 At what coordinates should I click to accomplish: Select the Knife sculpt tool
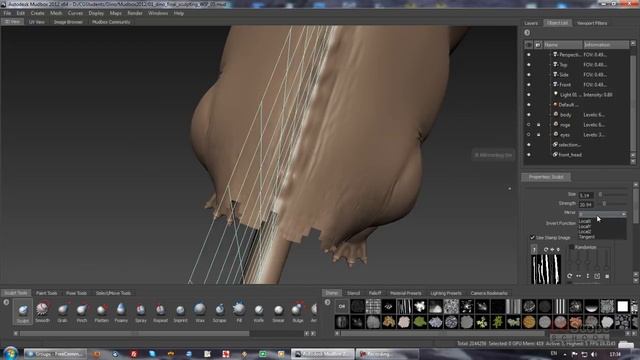(258, 312)
